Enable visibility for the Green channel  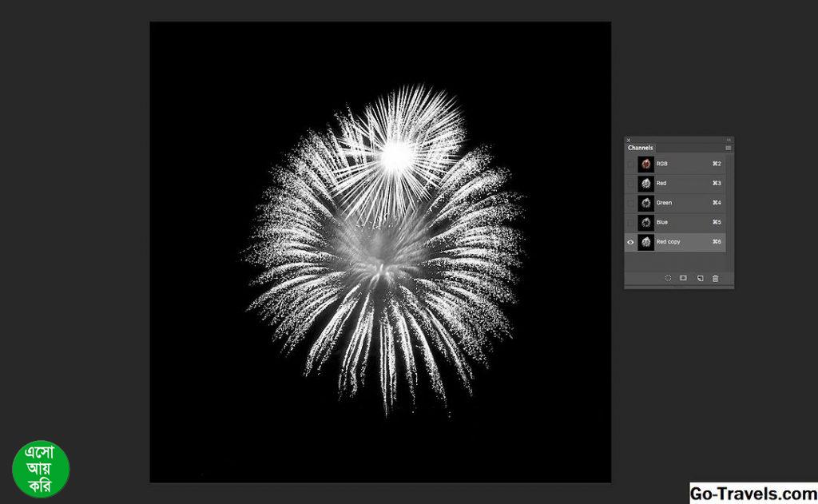coord(630,203)
